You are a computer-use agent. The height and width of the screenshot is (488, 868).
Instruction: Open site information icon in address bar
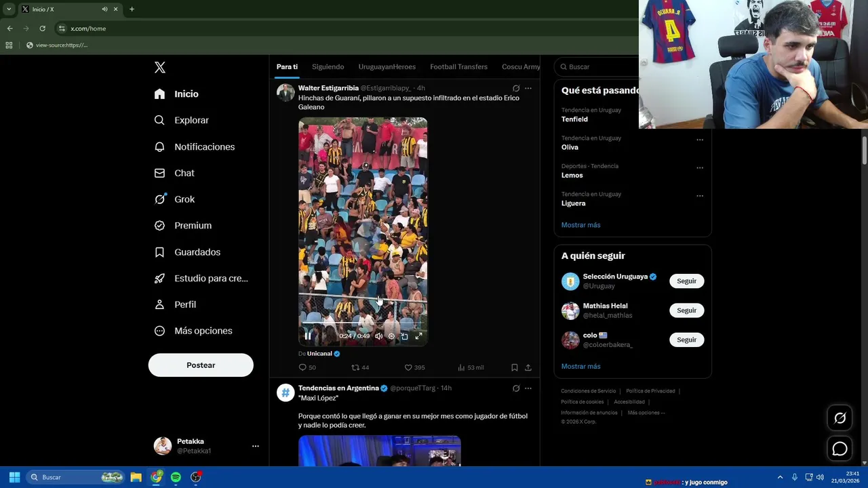click(x=62, y=28)
